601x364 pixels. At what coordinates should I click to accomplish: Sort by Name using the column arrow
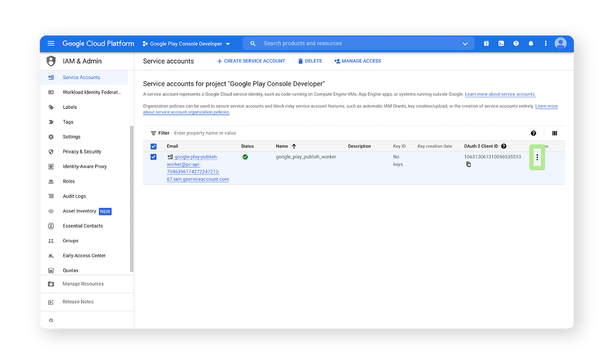295,146
